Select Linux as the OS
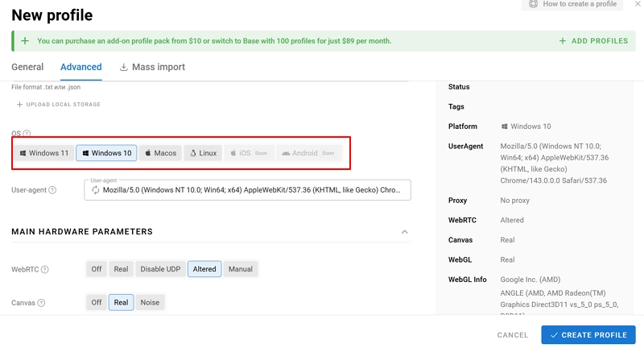 [x=203, y=153]
